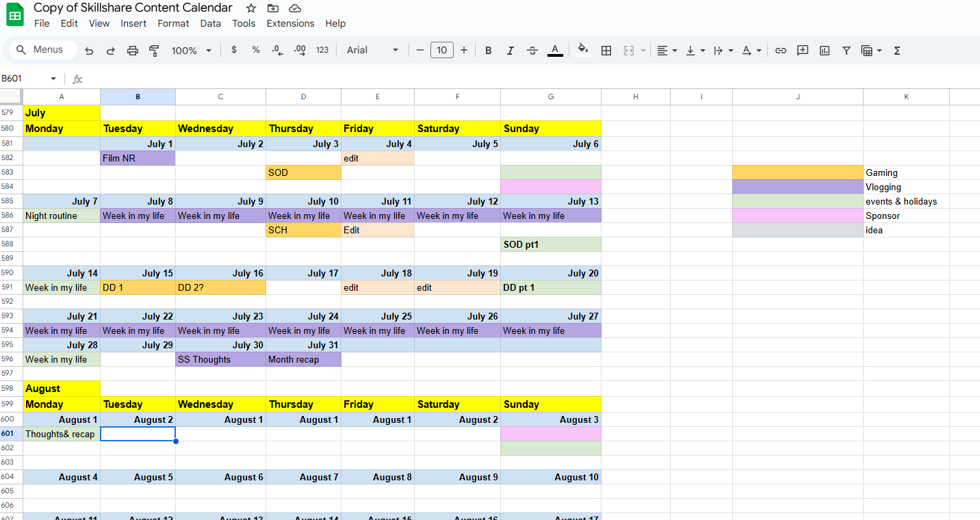Select the 'events & holidays' legend cell

pos(906,201)
